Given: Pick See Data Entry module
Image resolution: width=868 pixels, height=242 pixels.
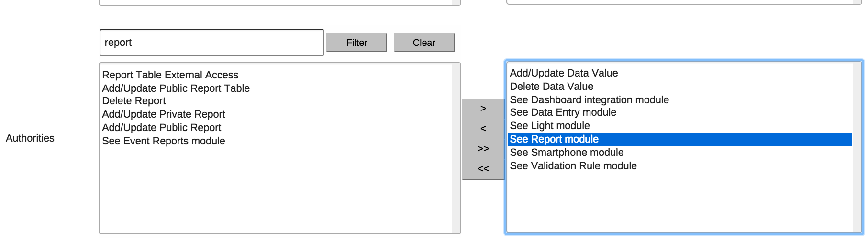Looking at the screenshot, I should 563,112.
